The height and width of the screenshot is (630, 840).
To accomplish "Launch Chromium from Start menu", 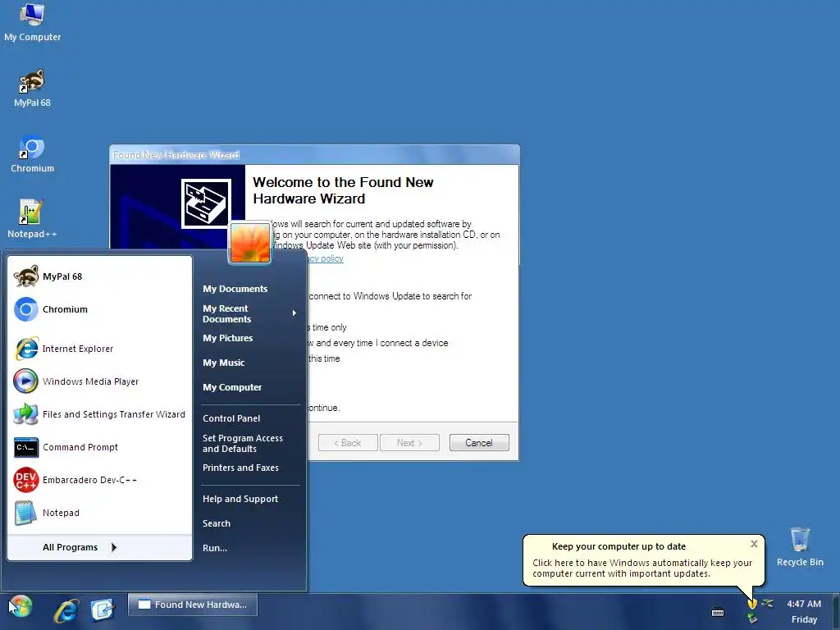I will 99,309.
